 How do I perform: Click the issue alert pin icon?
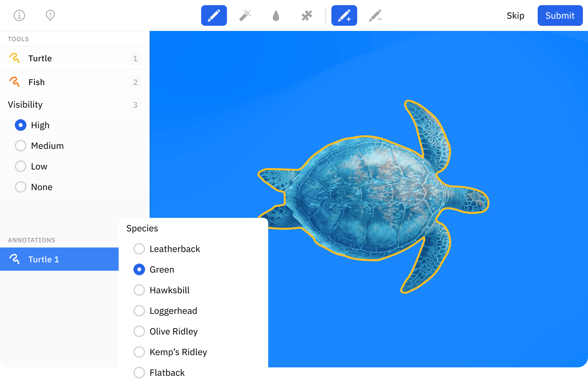pyautogui.click(x=50, y=15)
